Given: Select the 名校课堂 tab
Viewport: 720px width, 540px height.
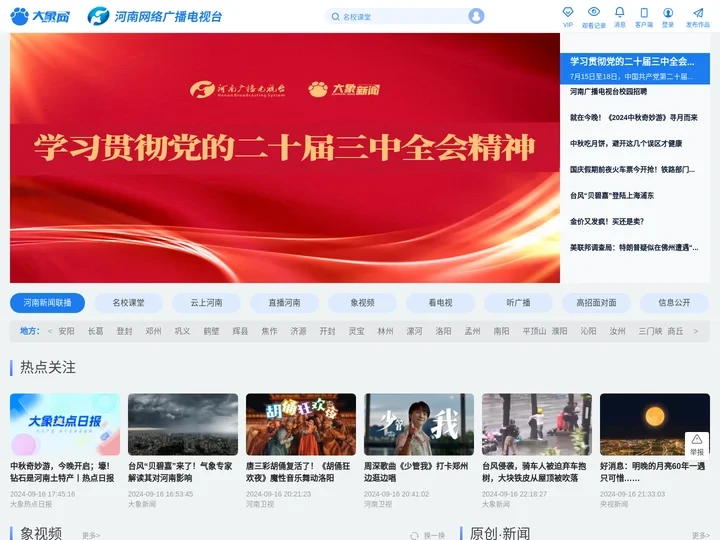Looking at the screenshot, I should pos(129,303).
